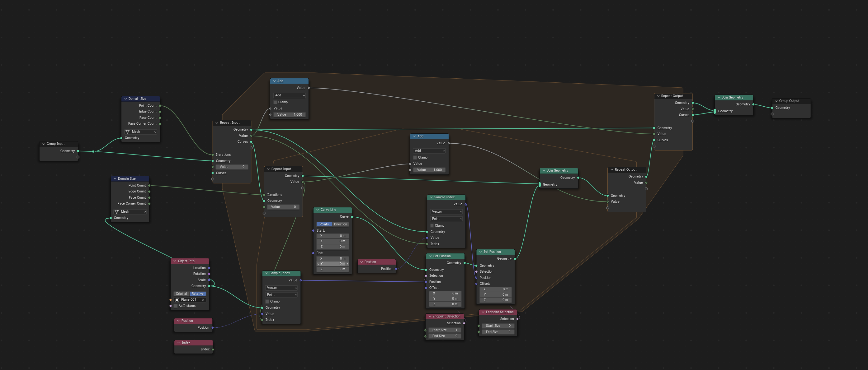Collapse the Join Geometry node feeding Group Output

coord(719,98)
